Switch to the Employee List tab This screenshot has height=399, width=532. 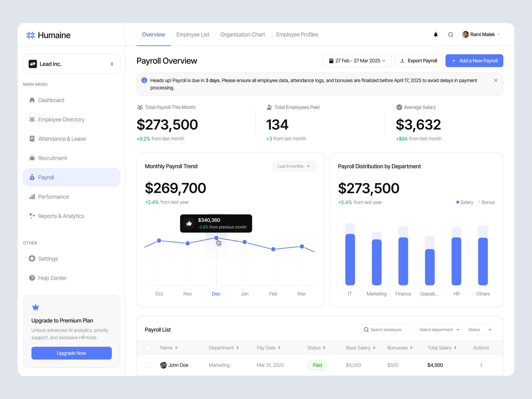[x=193, y=34]
